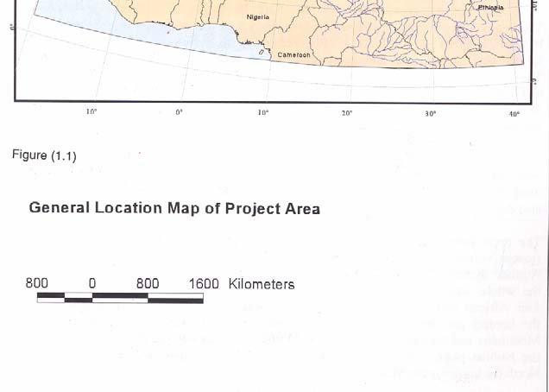Viewport: 549px width, 392px height.
Task: Click the word Kilometers by the scale
Action: (x=262, y=284)
